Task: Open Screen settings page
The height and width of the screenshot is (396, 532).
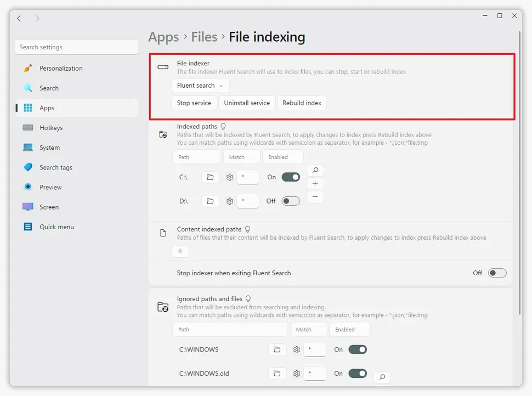Action: (76, 207)
